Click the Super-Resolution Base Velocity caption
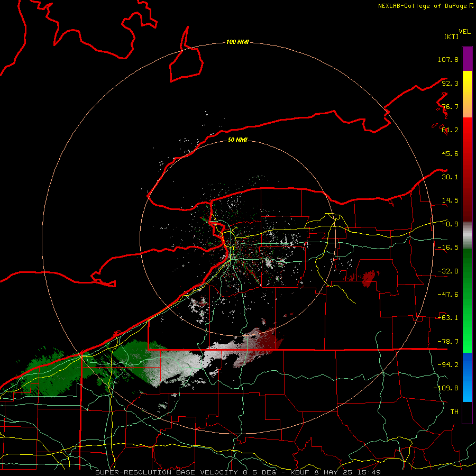Image resolution: width=476 pixels, height=476 pixels. point(238,472)
